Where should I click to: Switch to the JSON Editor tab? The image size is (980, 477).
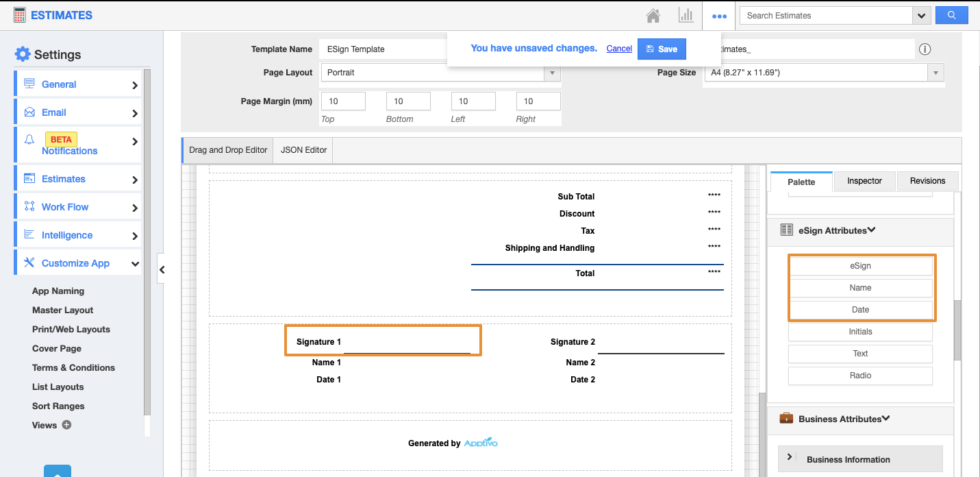click(x=303, y=150)
